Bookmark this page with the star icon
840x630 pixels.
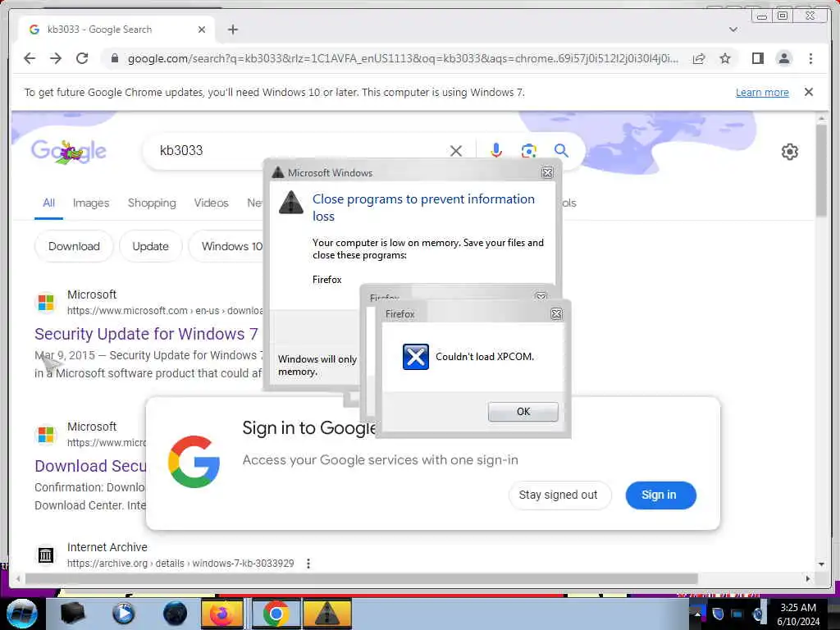(x=725, y=58)
